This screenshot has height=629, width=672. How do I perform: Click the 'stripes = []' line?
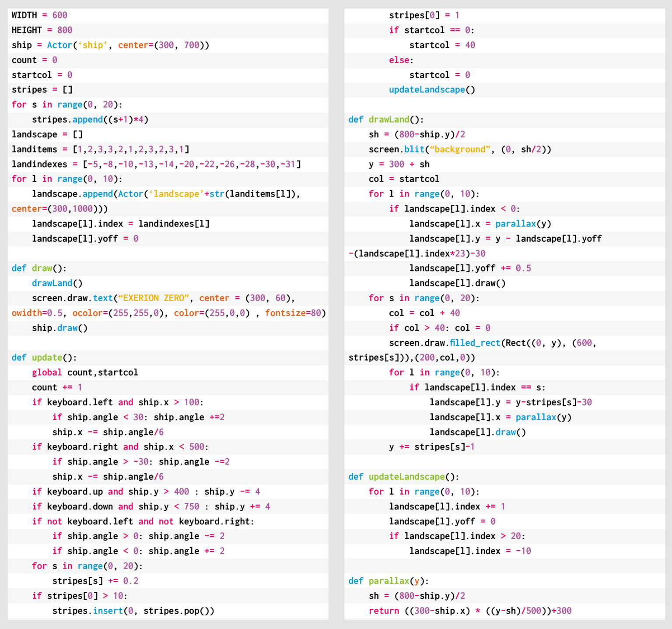tap(42, 90)
